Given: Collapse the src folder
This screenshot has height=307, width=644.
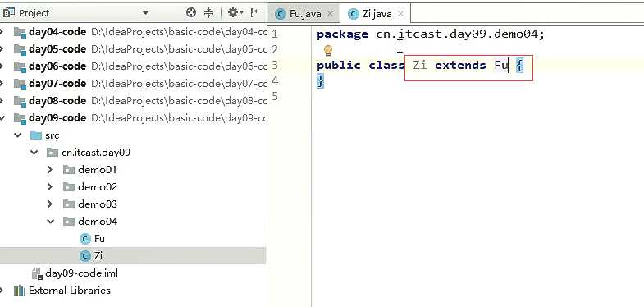Looking at the screenshot, I should pos(18,135).
